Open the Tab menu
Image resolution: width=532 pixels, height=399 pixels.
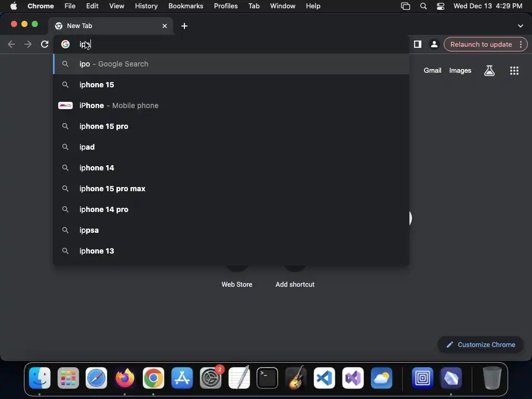(254, 6)
